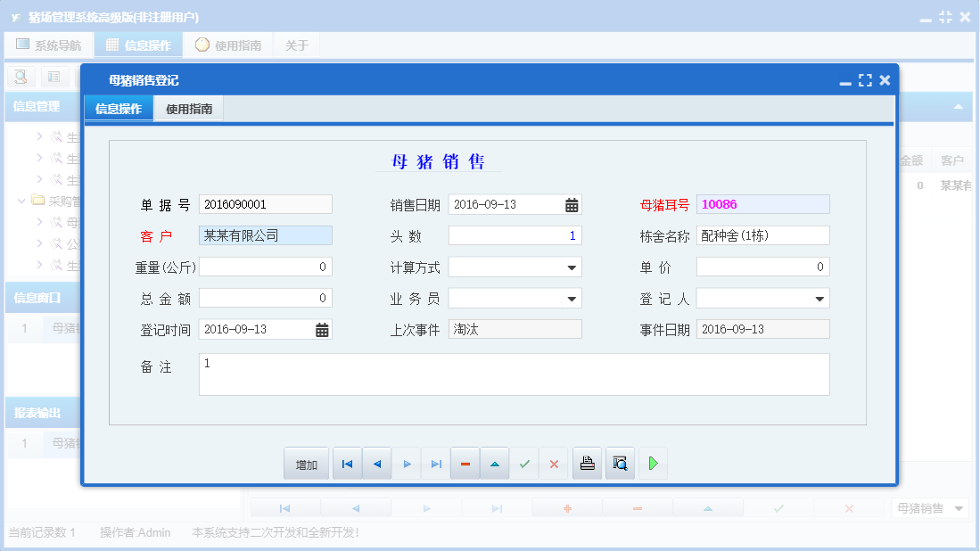This screenshot has width=980, height=551.
Task: Open the 登记时间 calendar picker icon
Action: coord(322,328)
